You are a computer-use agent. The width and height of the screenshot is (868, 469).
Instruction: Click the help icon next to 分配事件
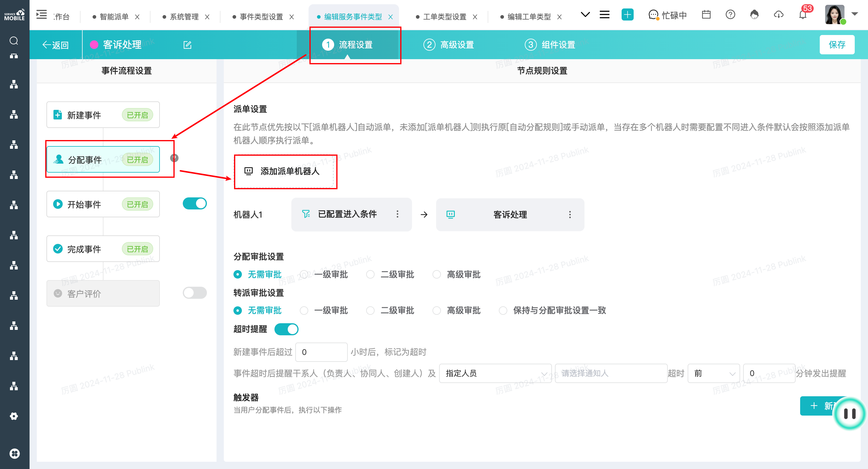click(174, 158)
